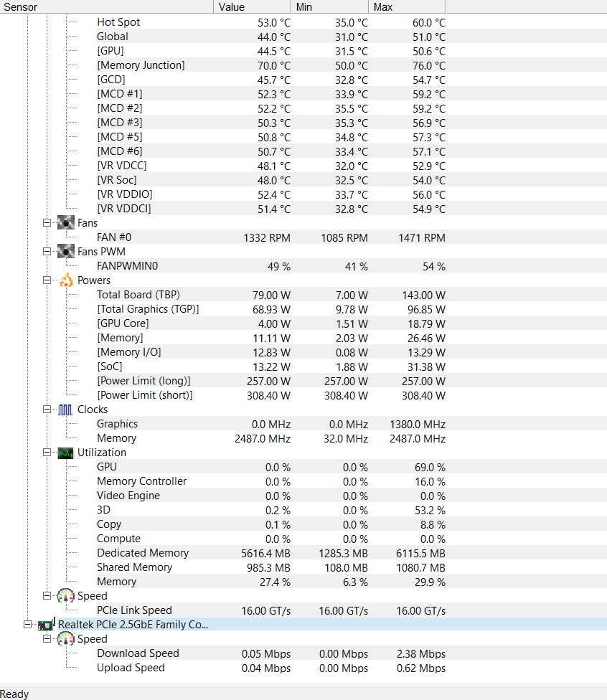Collapse the Powers section
Screen dimensions: 607x700
pyautogui.click(x=46, y=280)
